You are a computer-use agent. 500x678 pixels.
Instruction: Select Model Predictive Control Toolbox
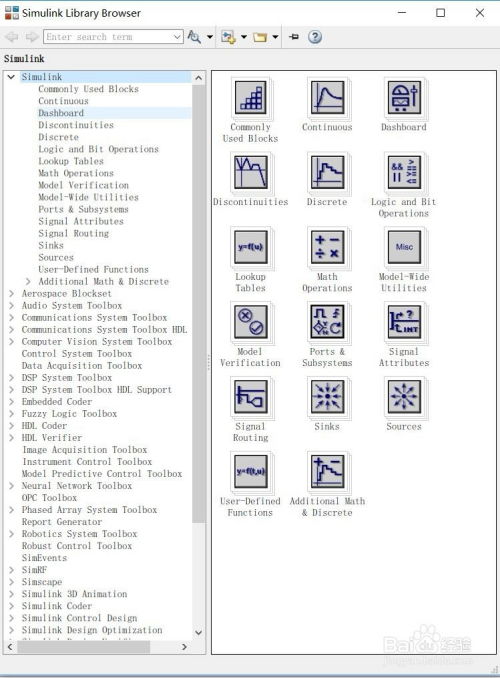click(102, 474)
